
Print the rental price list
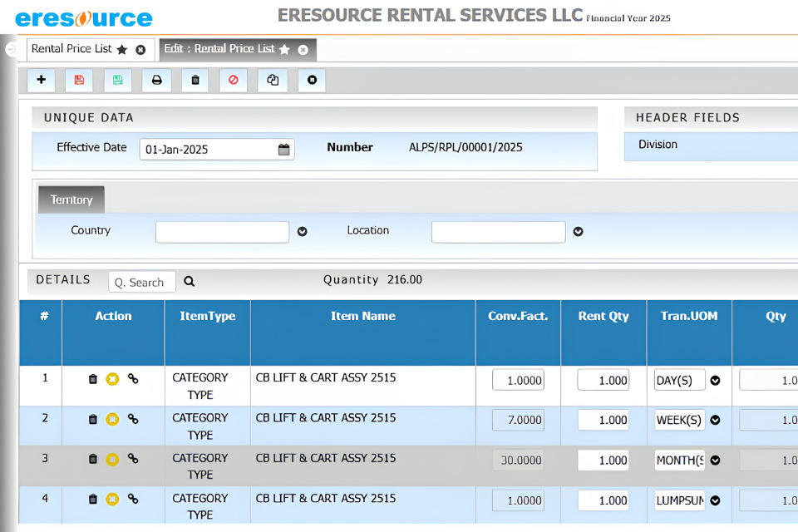point(157,80)
